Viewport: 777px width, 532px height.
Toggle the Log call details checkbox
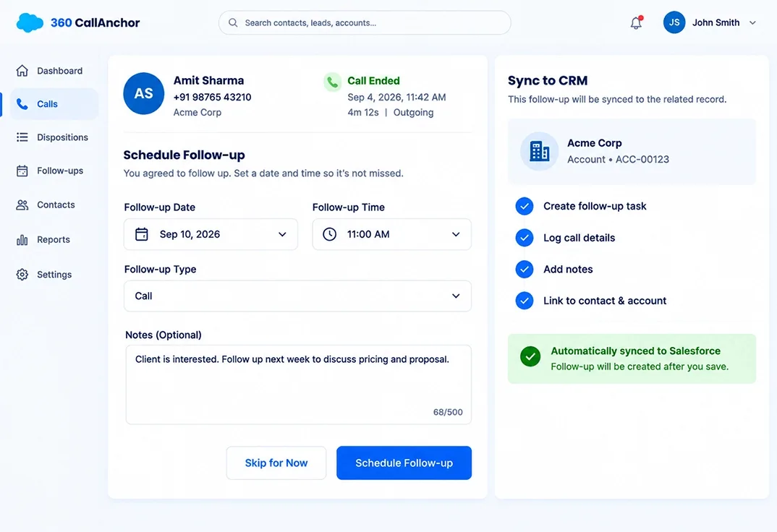click(525, 238)
